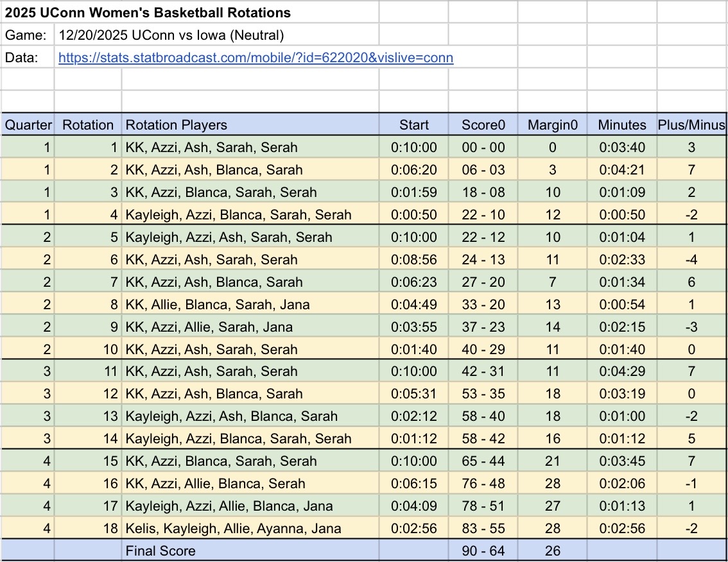
Task: Select the score cell 53 - 35
Action: tap(483, 394)
